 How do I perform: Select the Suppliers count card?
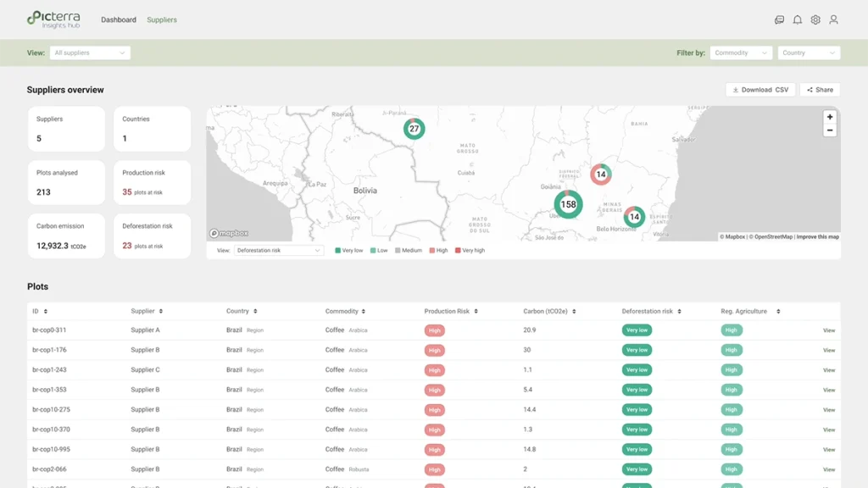coord(66,129)
